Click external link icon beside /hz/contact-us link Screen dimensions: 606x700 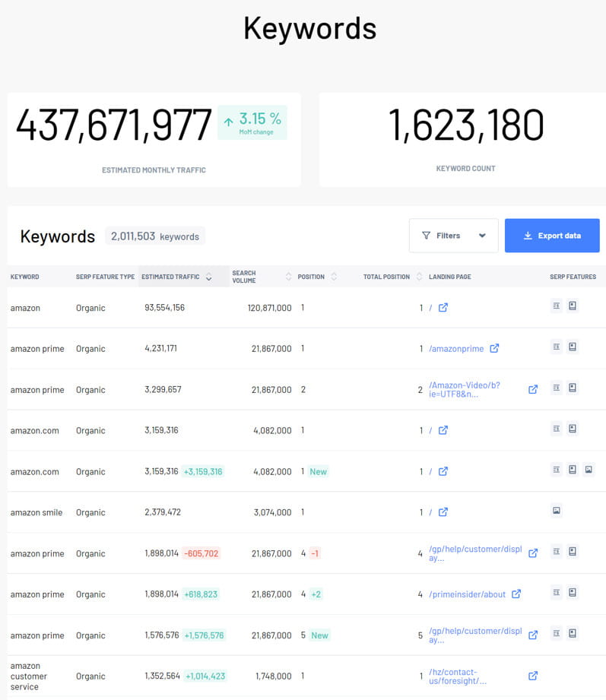coord(533,676)
